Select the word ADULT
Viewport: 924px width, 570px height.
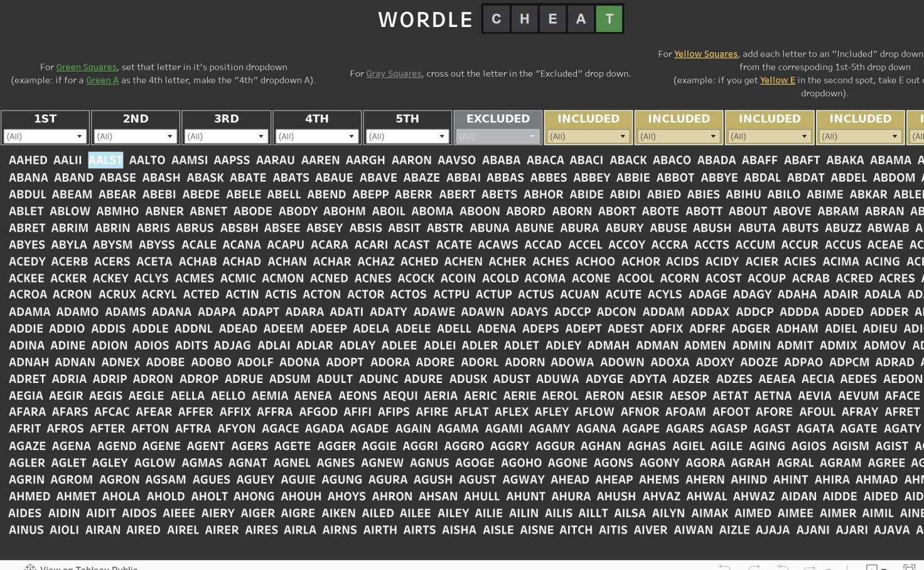click(335, 379)
